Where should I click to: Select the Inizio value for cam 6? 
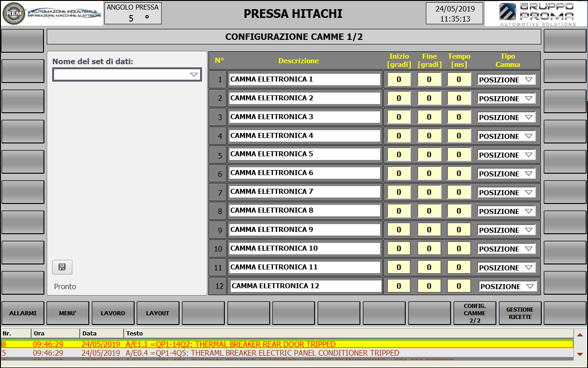coord(399,173)
